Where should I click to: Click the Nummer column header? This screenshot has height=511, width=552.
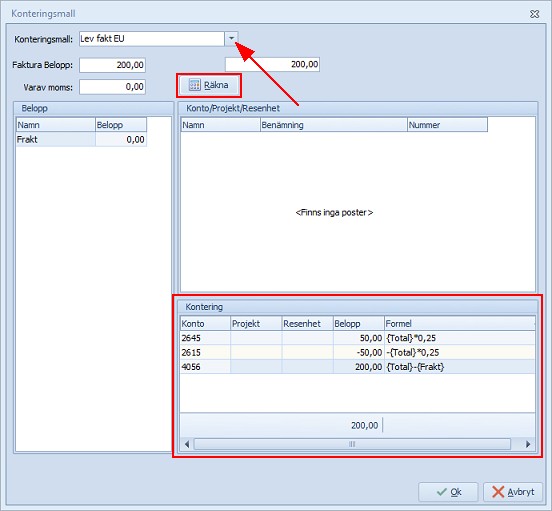(447, 125)
